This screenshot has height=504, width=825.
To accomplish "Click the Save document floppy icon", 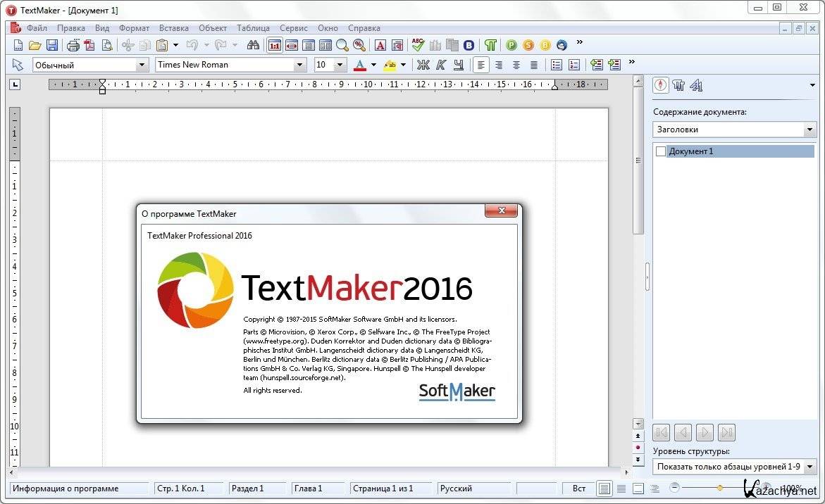I will (x=52, y=45).
